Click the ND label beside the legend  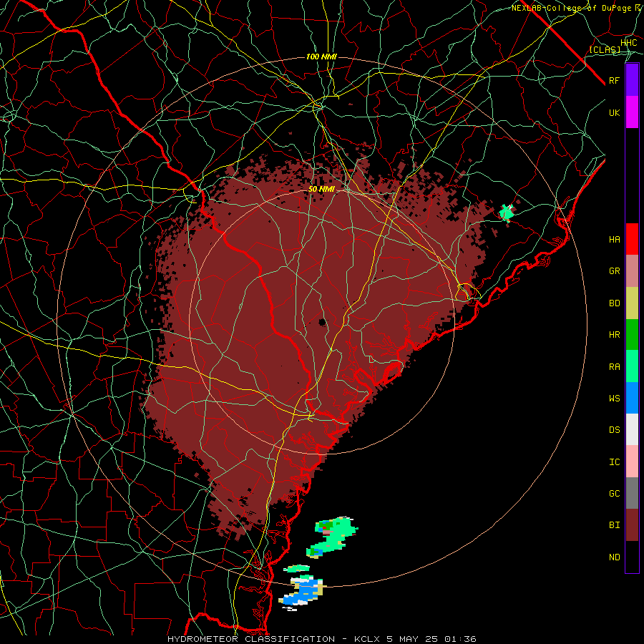pos(615,557)
